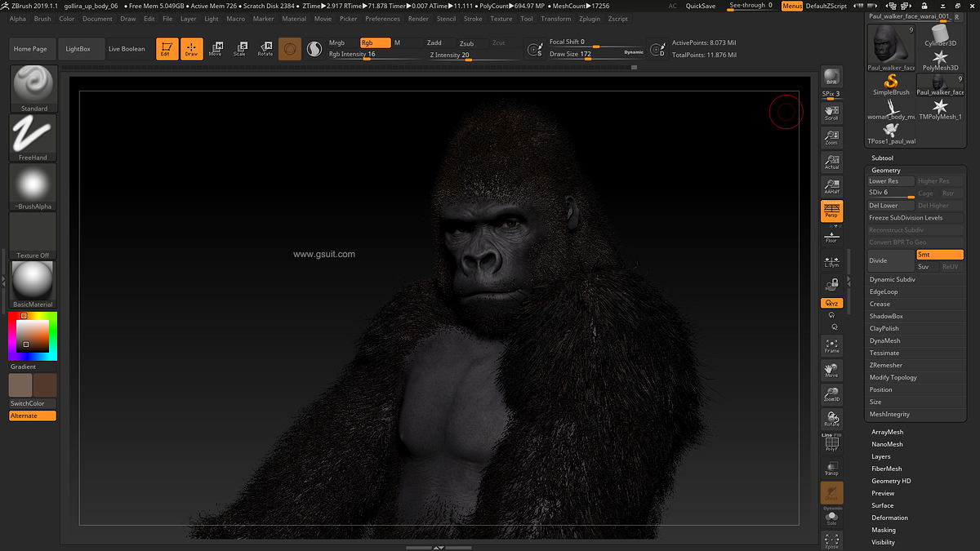Open the Render menu
This screenshot has width=980, height=551.
click(418, 19)
